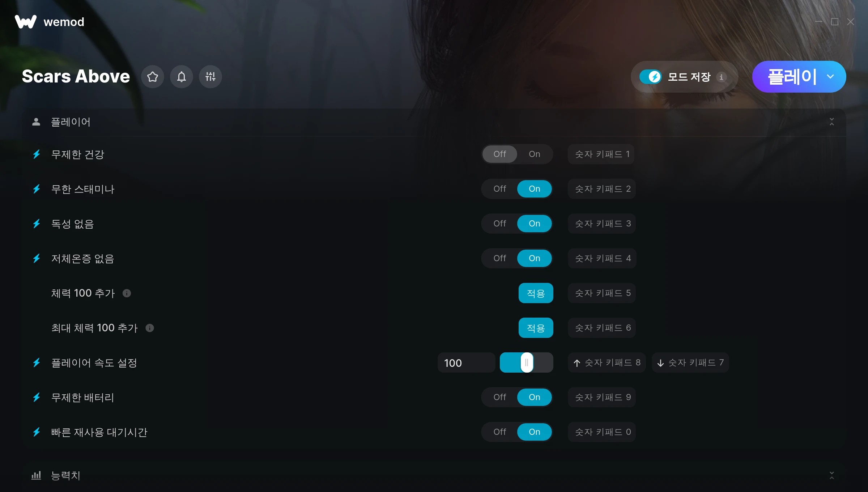Expand the 능력치 section chevron
Image resolution: width=868 pixels, height=492 pixels.
[x=832, y=475]
